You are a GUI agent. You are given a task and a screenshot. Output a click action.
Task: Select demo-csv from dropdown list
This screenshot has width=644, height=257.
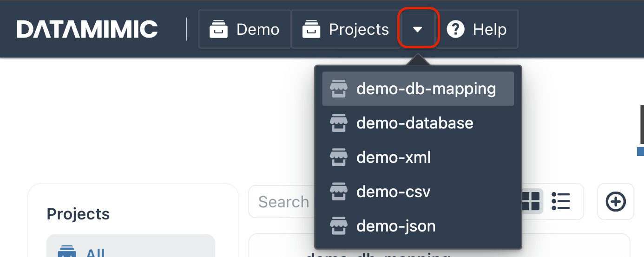pos(418,192)
